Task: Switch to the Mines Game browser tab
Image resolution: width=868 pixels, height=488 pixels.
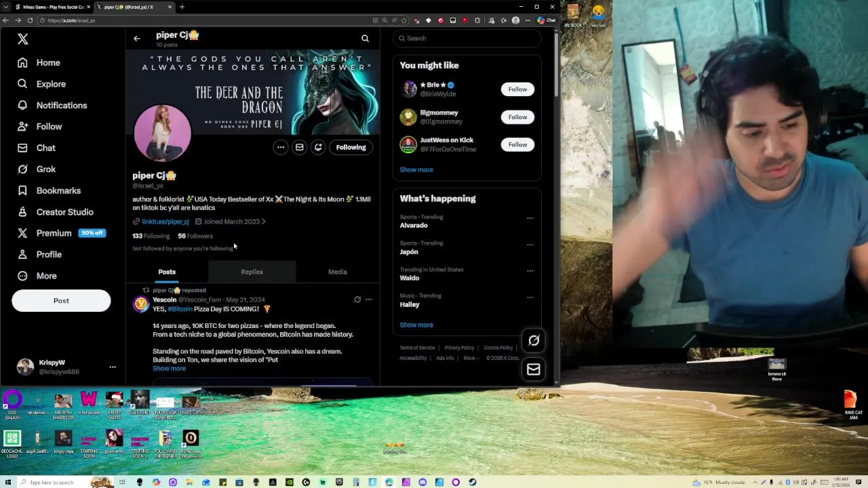Action: (x=53, y=7)
